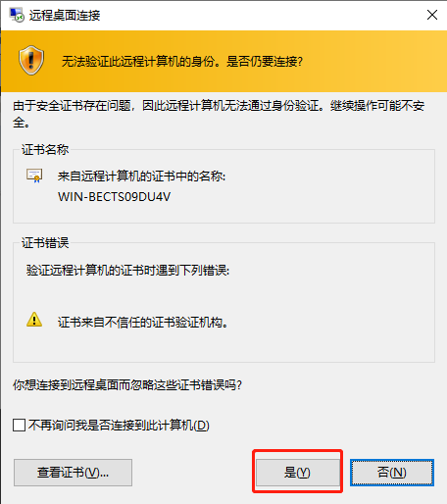This screenshot has height=504, width=447.
Task: Tick the 不再询问我是否连接到此计算机 checkbox
Action: click(x=19, y=426)
